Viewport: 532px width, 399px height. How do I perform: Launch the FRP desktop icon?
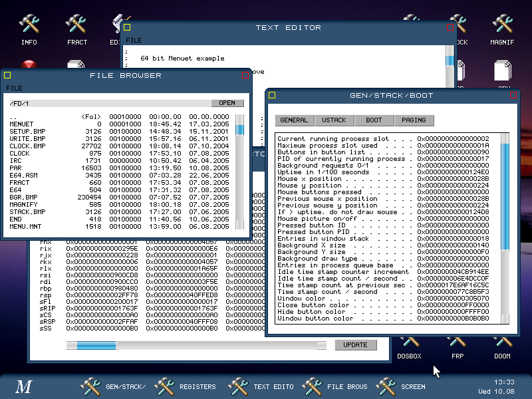457,344
